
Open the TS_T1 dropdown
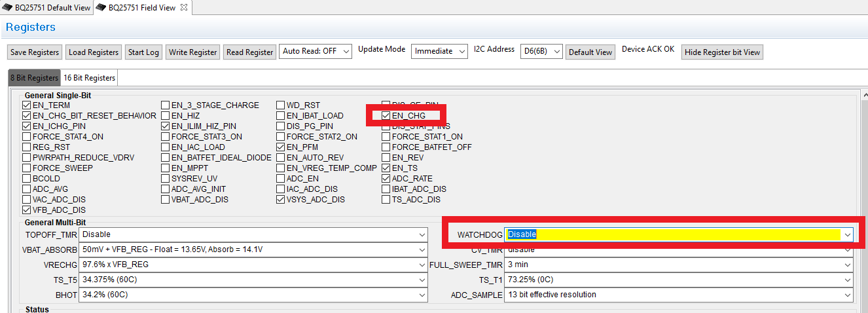tap(679, 280)
